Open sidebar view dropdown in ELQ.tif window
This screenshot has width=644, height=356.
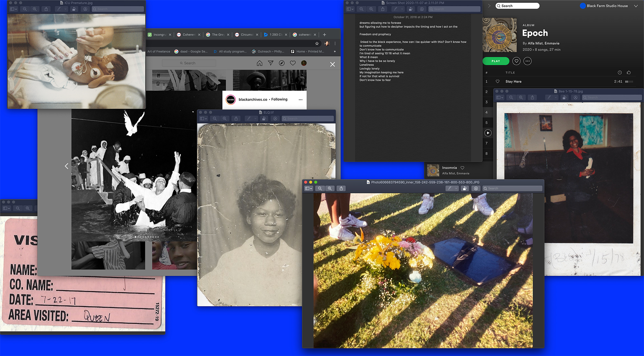point(203,119)
